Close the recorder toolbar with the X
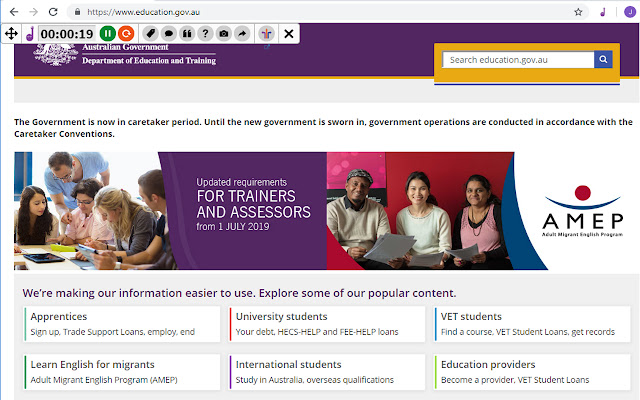640x400 pixels. 289,33
